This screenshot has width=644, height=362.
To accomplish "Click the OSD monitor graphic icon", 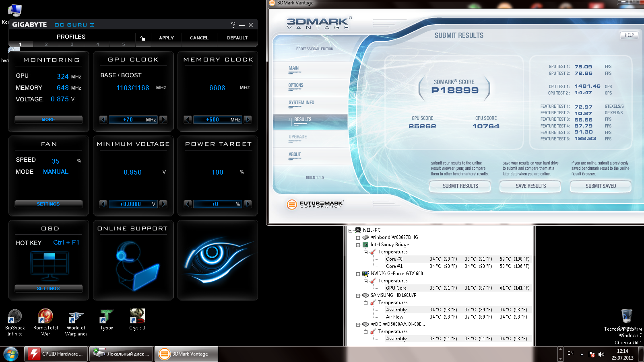I will [50, 266].
